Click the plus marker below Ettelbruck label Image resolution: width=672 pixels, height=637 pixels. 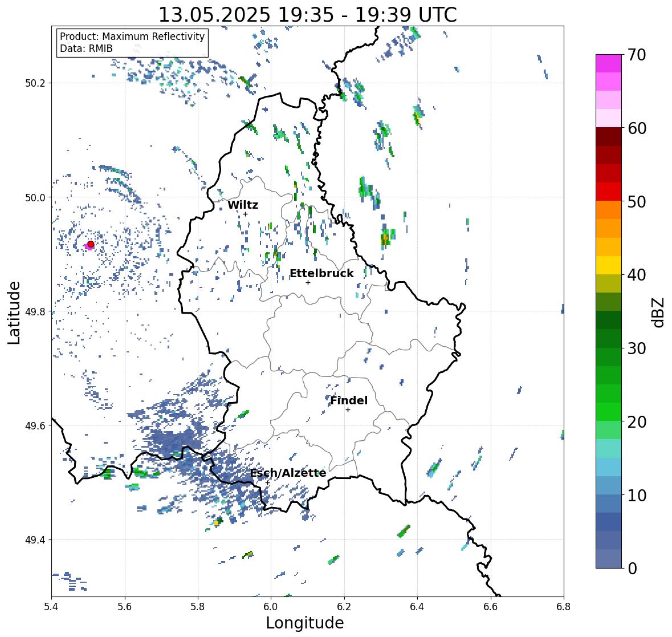pyautogui.click(x=308, y=282)
